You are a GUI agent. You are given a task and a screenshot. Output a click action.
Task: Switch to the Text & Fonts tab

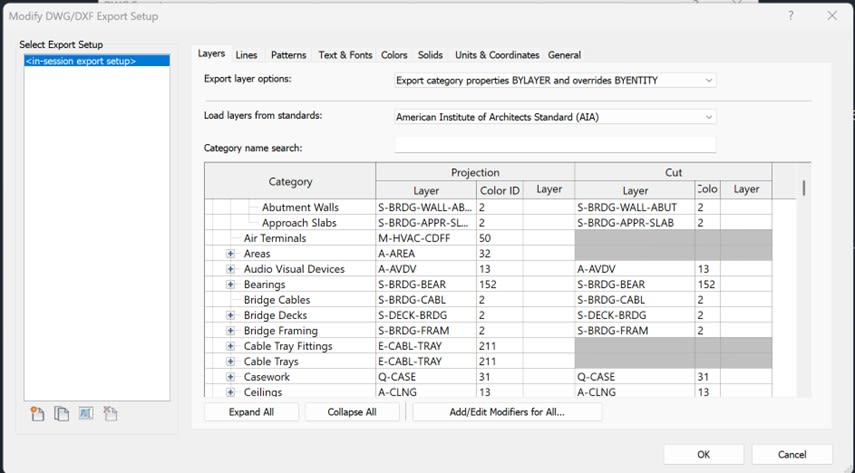coord(345,55)
